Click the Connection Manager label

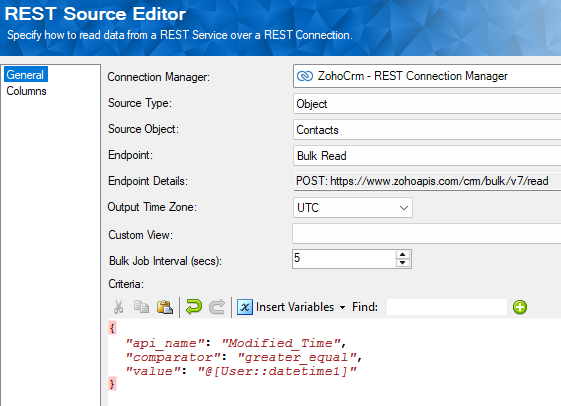158,77
